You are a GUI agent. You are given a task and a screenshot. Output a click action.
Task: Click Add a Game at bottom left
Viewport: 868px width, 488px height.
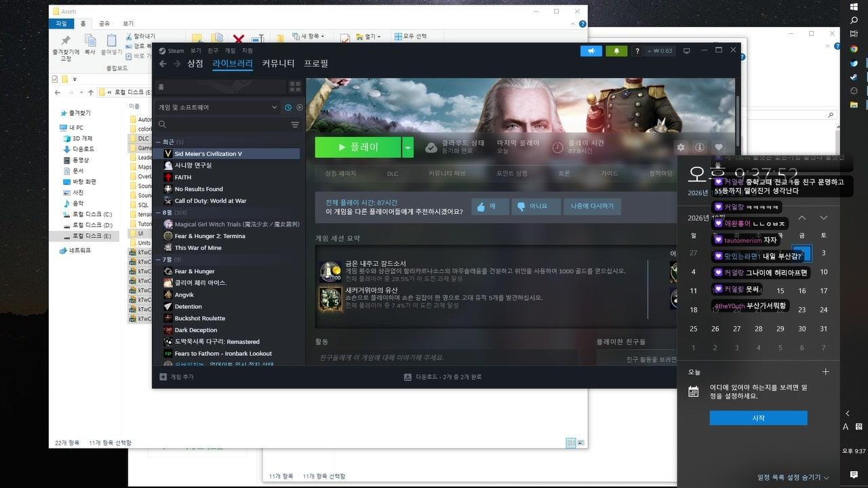[x=176, y=377]
